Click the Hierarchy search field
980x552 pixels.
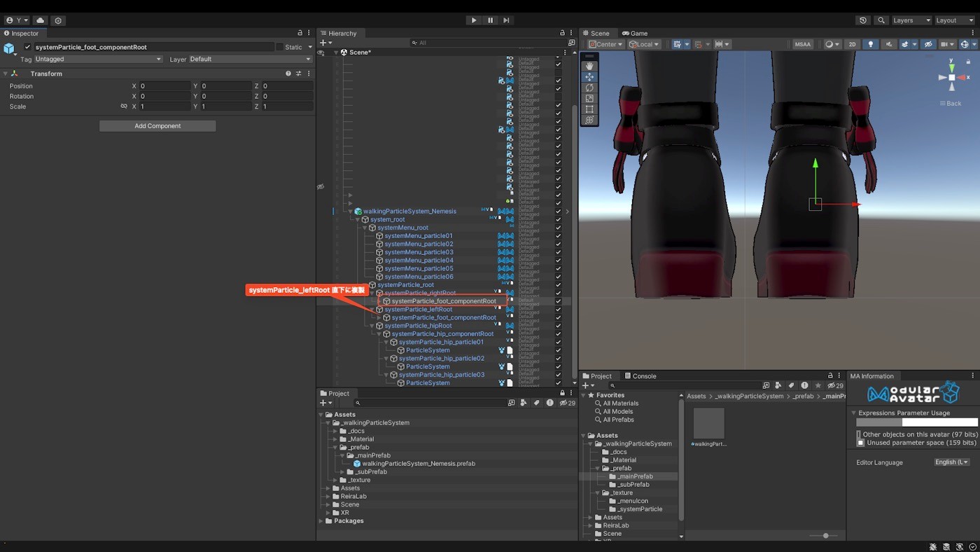coord(490,43)
